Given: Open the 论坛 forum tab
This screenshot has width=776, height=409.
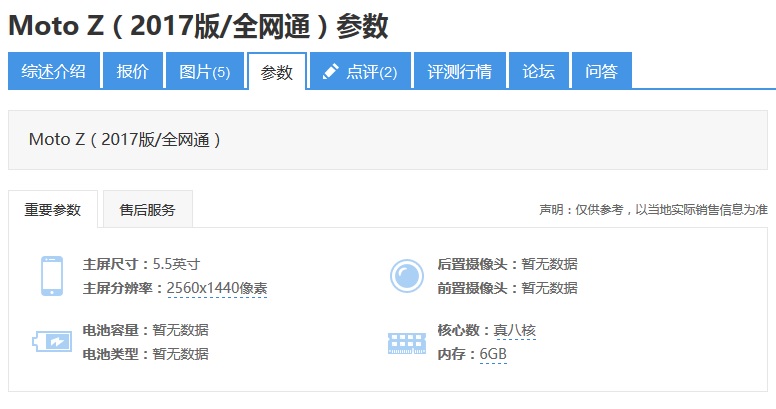Looking at the screenshot, I should point(538,72).
